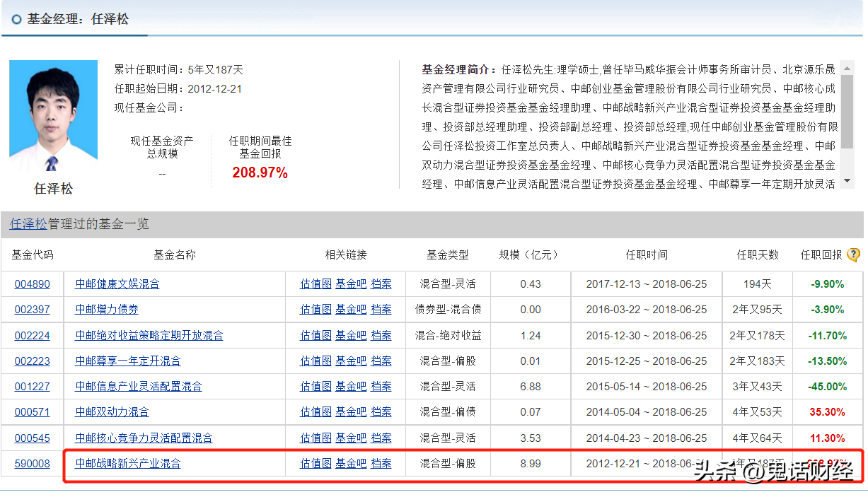Open fund code 004890
The height and width of the screenshot is (497, 868).
tap(33, 284)
